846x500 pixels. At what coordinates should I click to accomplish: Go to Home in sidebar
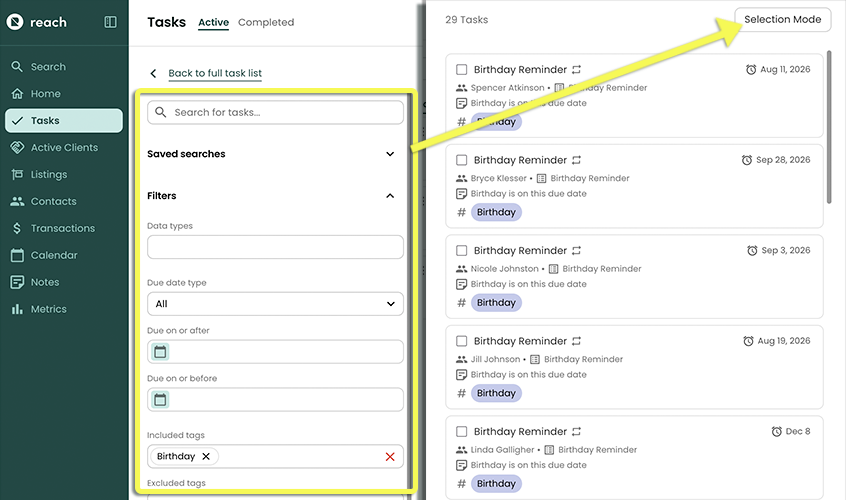(x=45, y=94)
